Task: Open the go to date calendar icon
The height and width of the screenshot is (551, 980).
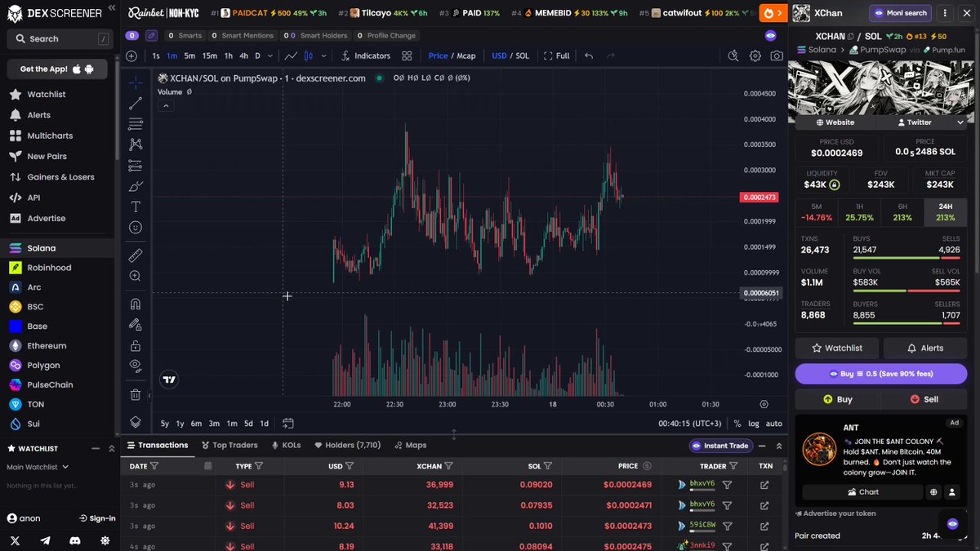Action: point(288,424)
